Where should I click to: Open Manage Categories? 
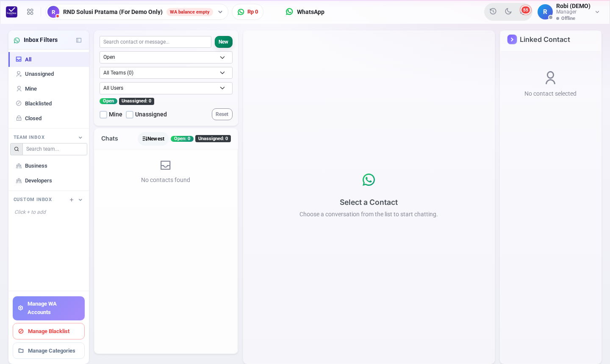(x=49, y=351)
